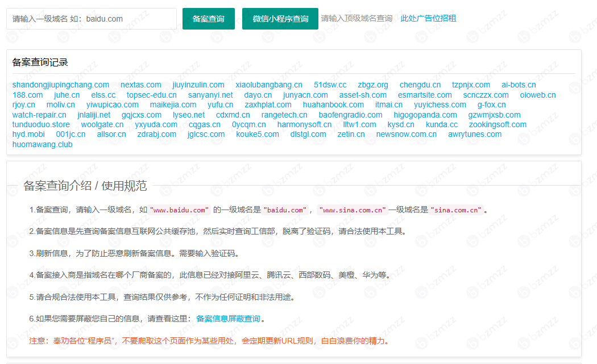Open elss.cc record

pyautogui.click(x=103, y=95)
